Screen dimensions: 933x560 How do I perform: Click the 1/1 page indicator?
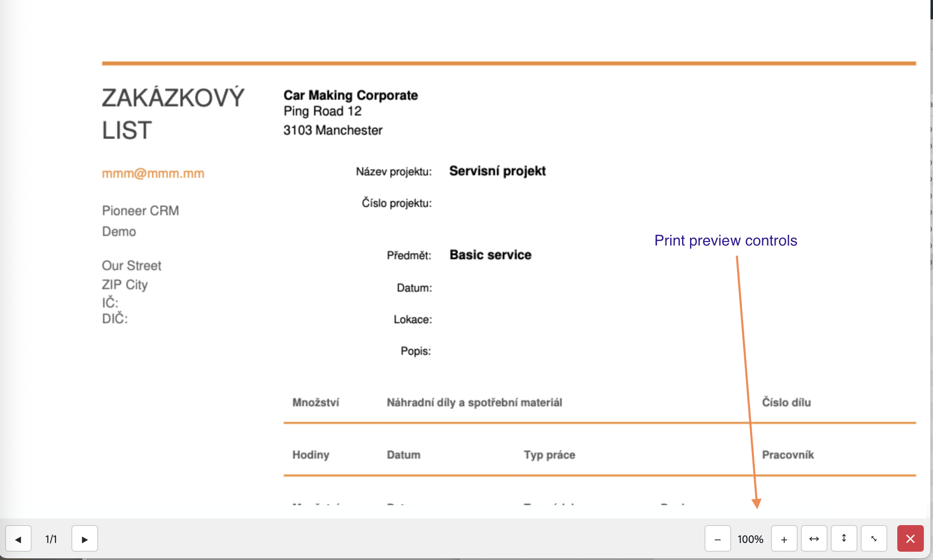point(51,539)
